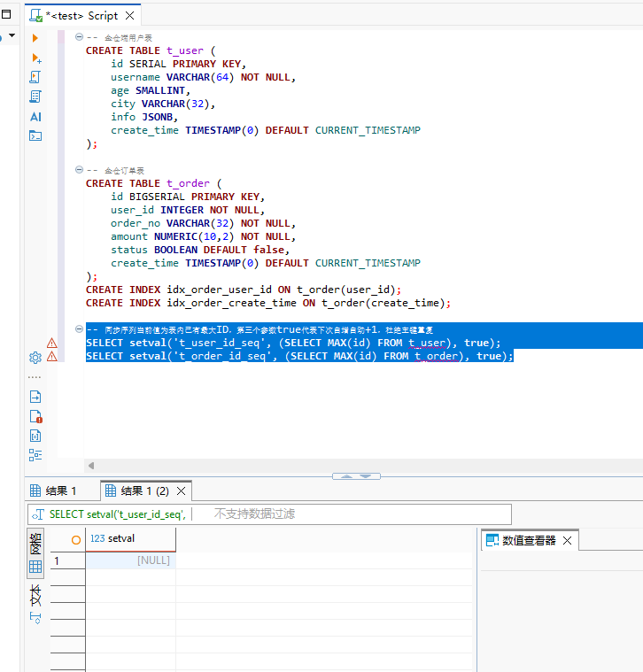Screen dimensions: 643x672
Task: Toggle record mode icon below the text view button
Action: (x=35, y=618)
